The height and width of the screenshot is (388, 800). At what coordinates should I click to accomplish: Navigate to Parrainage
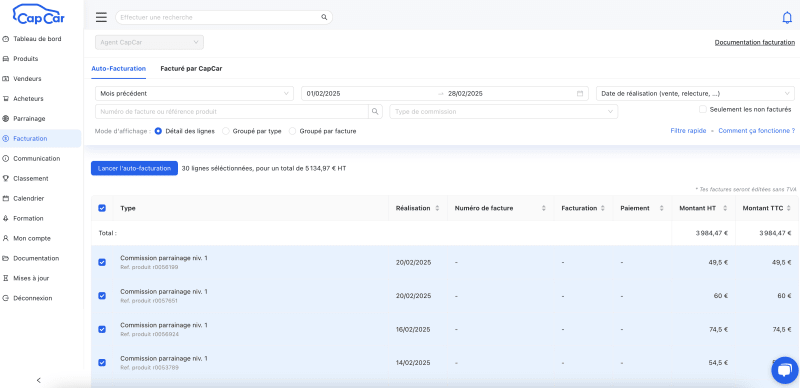[x=29, y=118]
